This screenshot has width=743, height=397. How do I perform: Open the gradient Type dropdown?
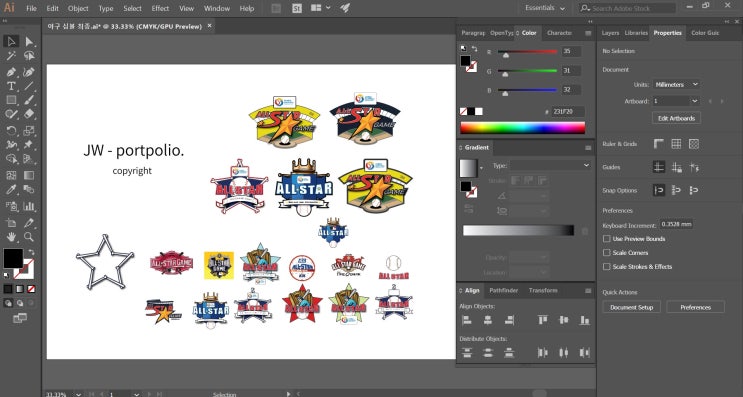pos(550,165)
